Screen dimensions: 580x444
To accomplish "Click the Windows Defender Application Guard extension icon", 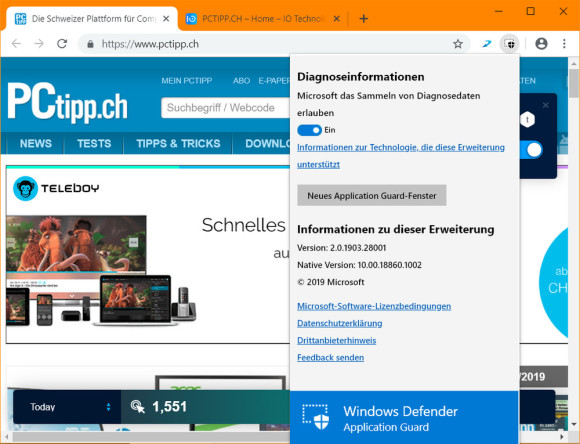I will [x=510, y=44].
